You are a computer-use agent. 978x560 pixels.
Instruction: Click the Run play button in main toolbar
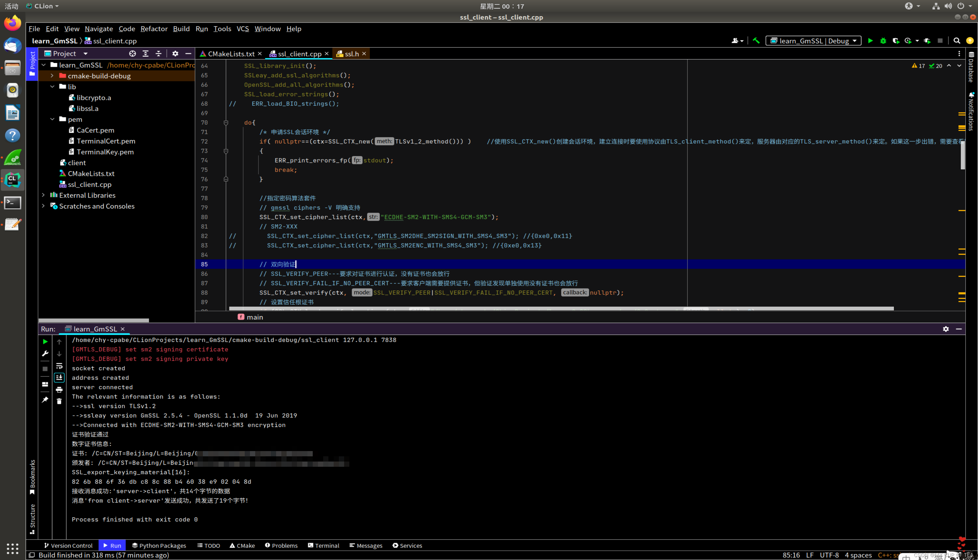click(870, 41)
